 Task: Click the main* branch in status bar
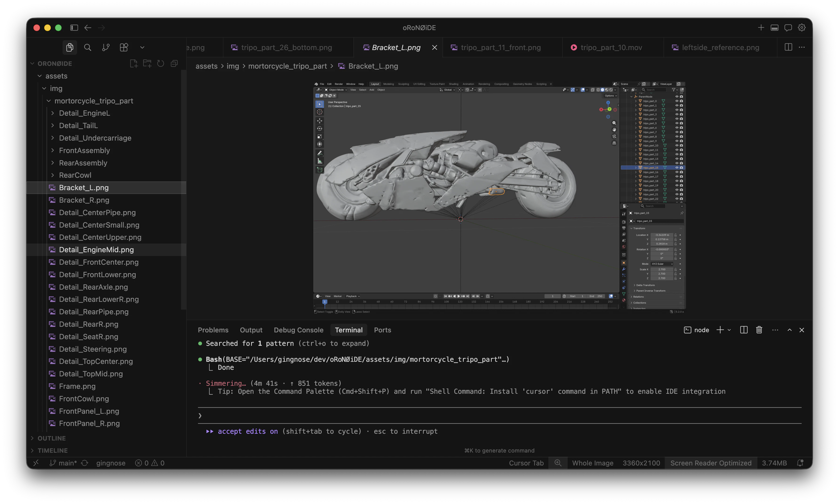click(x=63, y=463)
